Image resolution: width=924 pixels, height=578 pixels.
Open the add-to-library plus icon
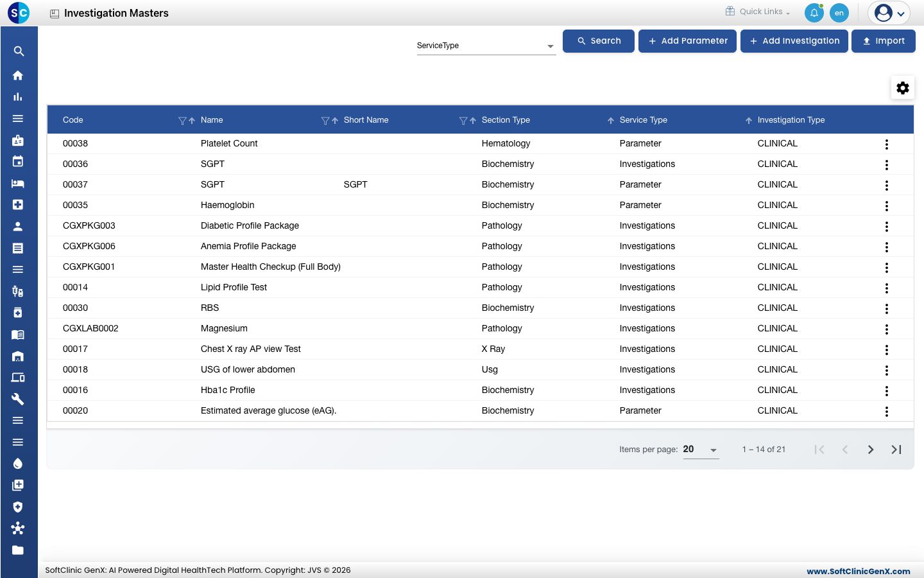(18, 485)
